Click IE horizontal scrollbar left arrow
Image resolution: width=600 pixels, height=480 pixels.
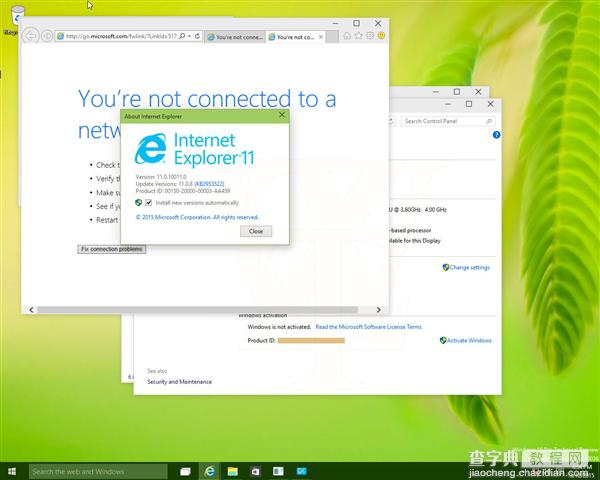[x=31, y=310]
